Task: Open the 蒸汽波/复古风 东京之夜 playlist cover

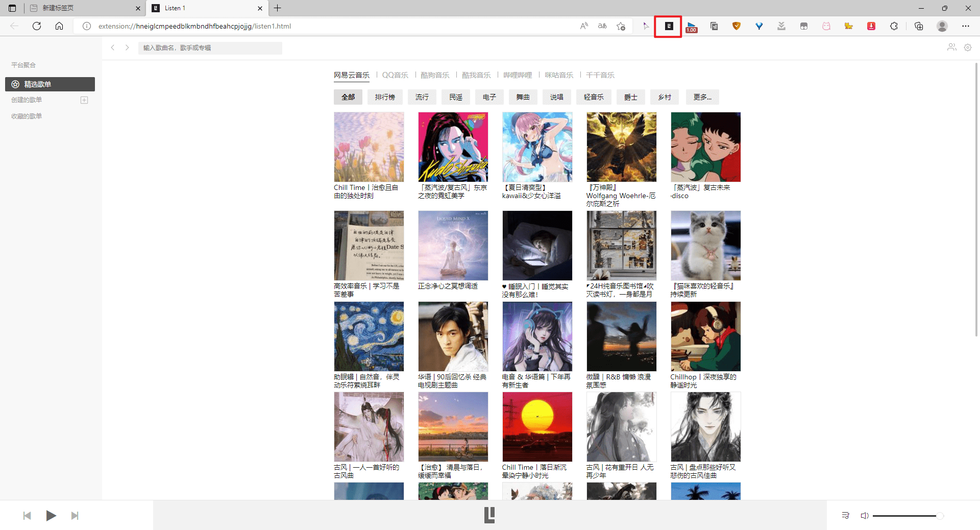Action: click(x=453, y=147)
